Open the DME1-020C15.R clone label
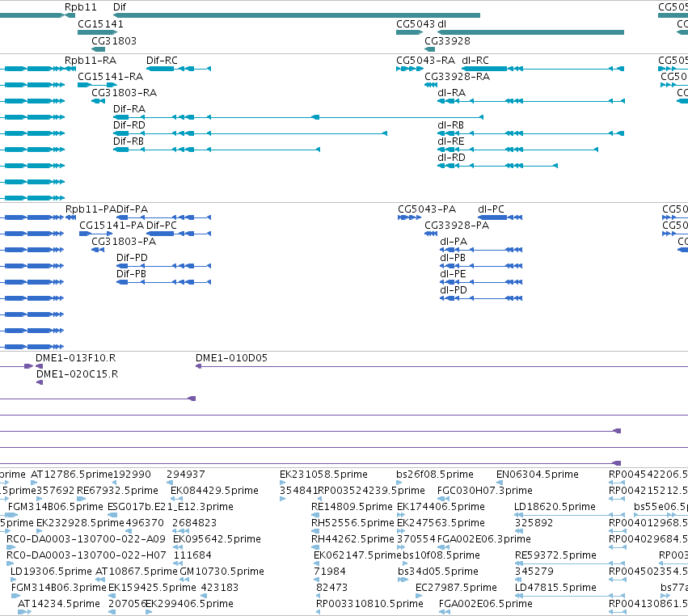 click(x=78, y=374)
